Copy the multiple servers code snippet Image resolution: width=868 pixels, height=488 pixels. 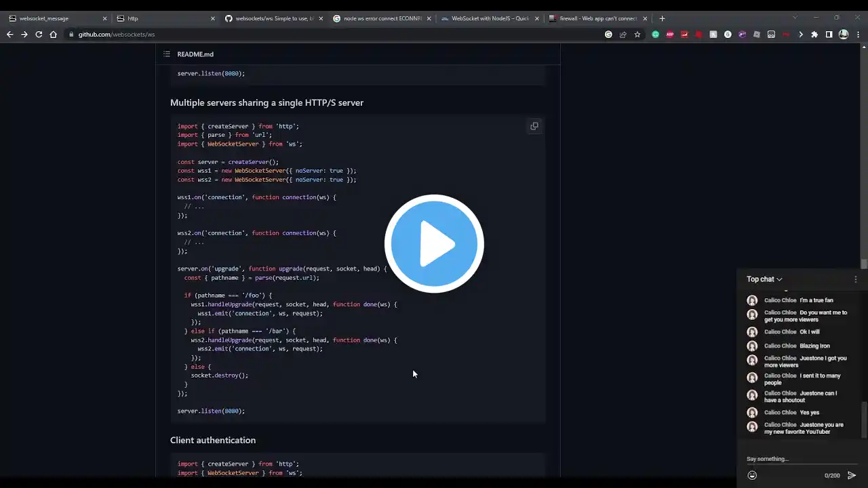pos(534,126)
